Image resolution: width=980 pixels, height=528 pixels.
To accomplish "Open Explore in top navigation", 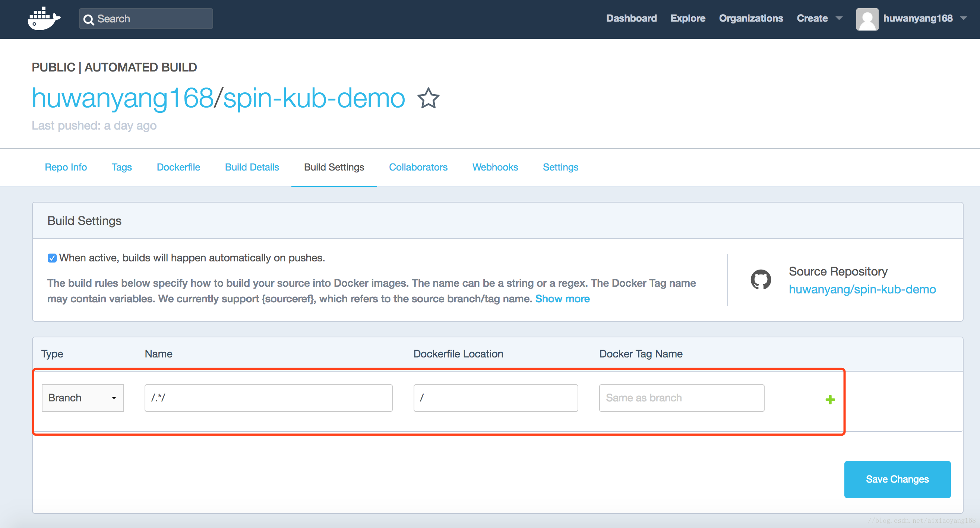I will coord(687,18).
